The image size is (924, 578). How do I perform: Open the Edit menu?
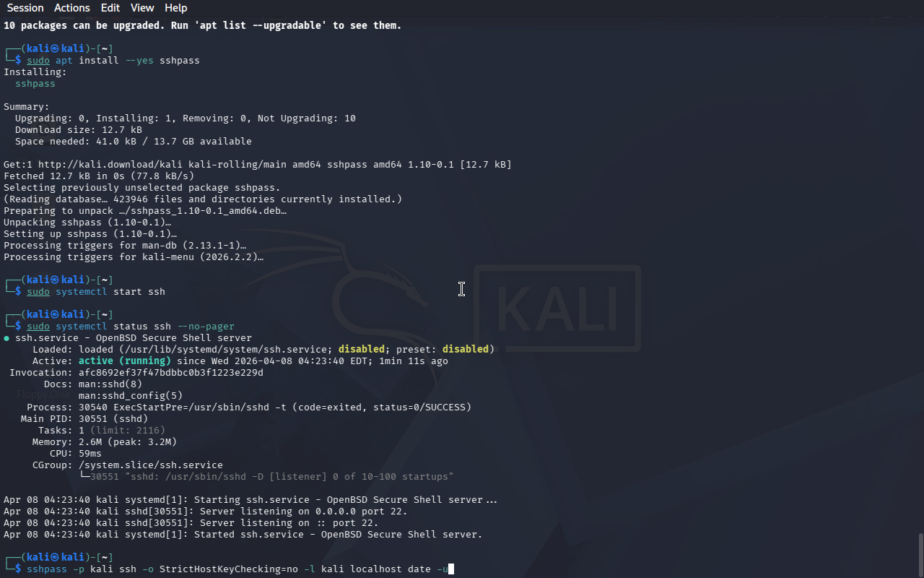click(x=110, y=8)
